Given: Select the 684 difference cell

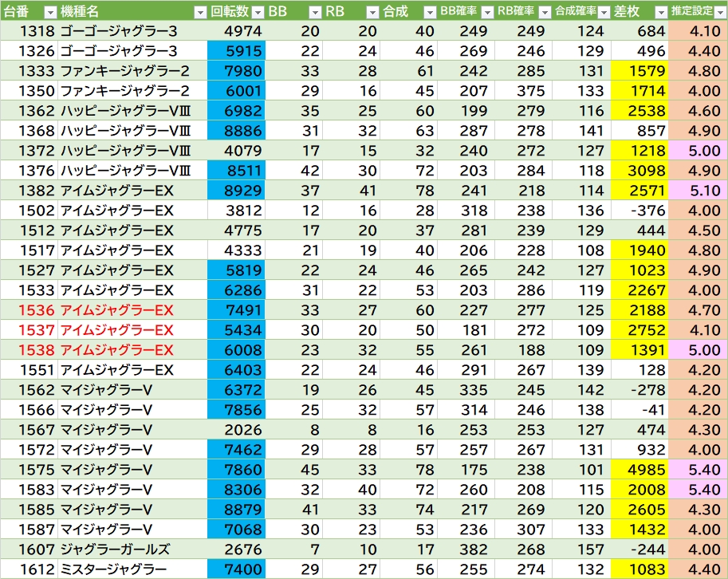Looking at the screenshot, I should click(639, 31).
